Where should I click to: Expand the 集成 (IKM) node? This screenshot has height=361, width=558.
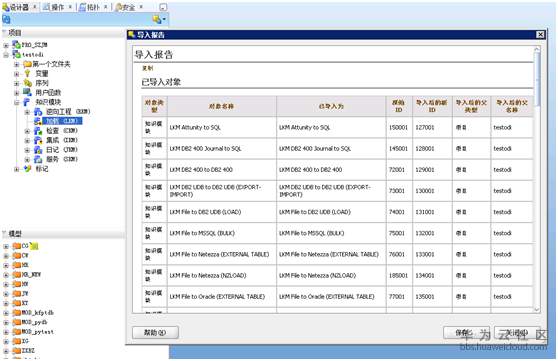click(x=27, y=141)
